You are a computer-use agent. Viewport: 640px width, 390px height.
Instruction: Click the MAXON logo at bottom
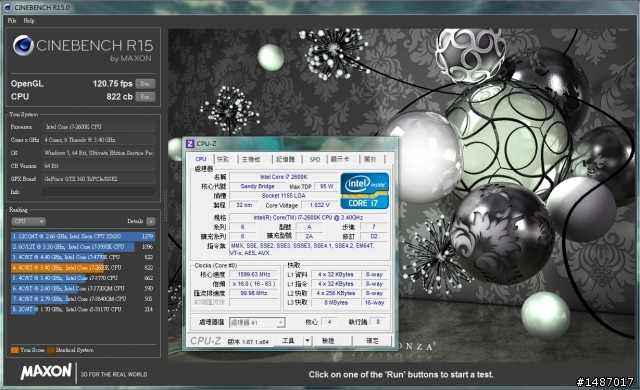[x=46, y=372]
